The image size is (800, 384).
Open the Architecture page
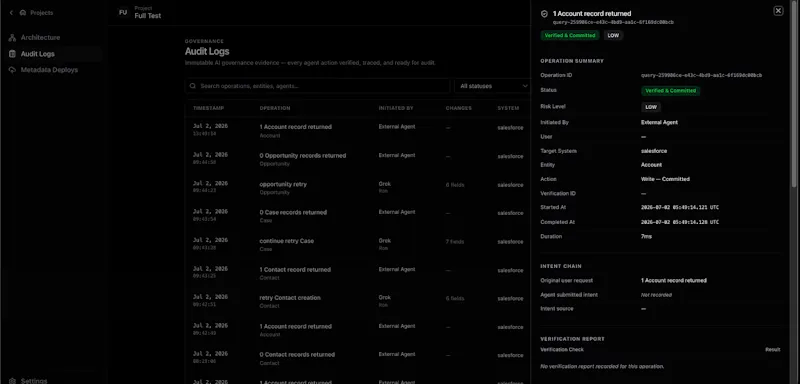pos(40,38)
